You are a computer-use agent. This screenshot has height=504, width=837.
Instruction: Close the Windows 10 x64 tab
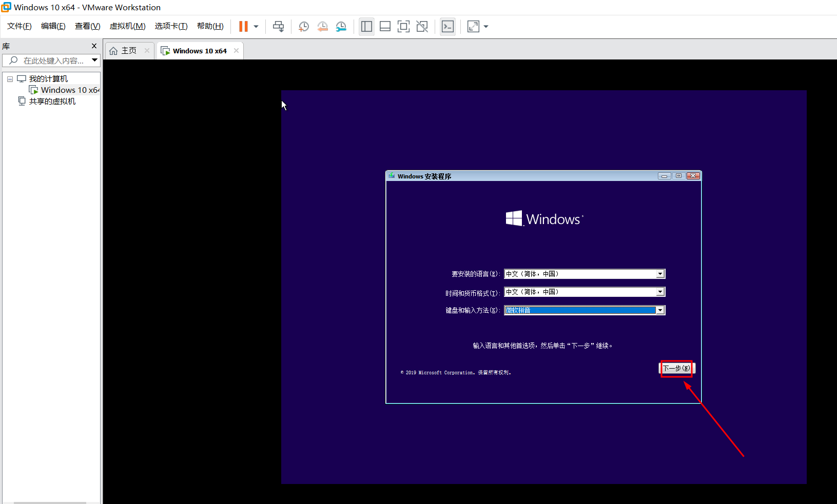(236, 50)
